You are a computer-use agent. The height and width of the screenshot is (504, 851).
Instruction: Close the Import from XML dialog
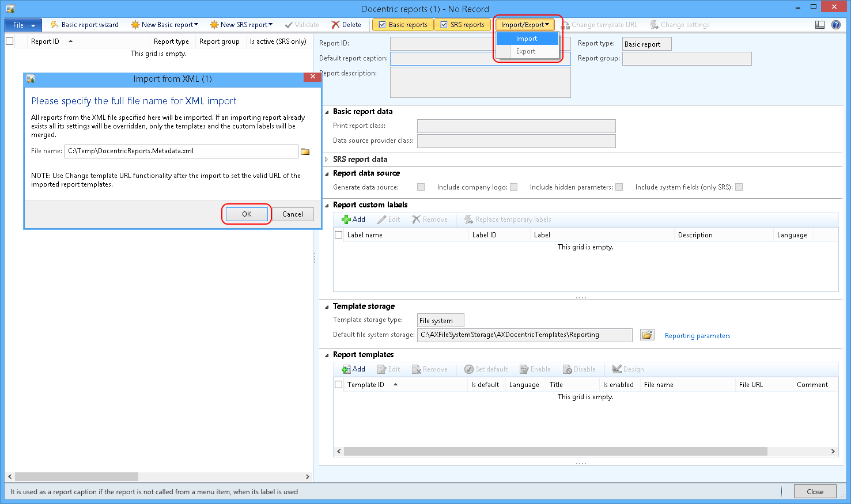pyautogui.click(x=312, y=77)
